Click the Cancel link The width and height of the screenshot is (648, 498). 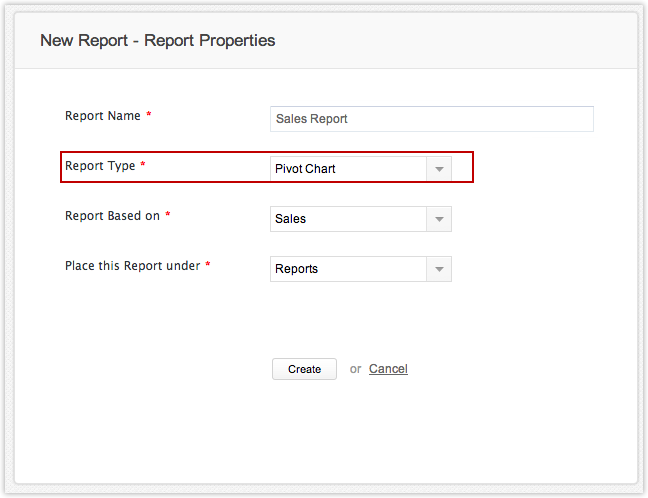pos(388,369)
